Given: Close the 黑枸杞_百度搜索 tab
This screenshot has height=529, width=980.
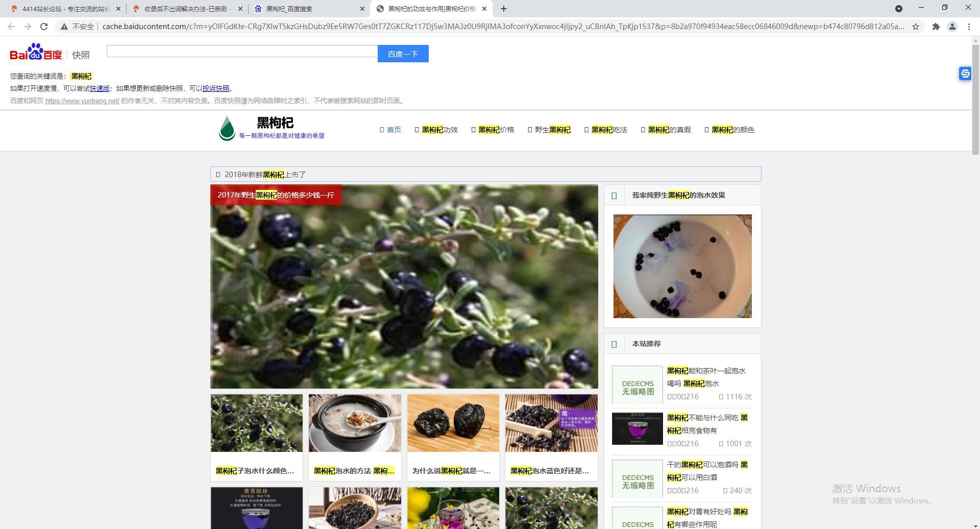Looking at the screenshot, I should coord(362,9).
